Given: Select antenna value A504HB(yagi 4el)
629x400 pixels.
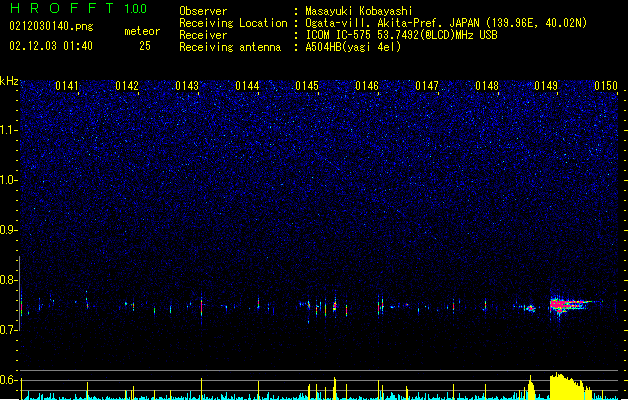Looking at the screenshot, I should (353, 47).
